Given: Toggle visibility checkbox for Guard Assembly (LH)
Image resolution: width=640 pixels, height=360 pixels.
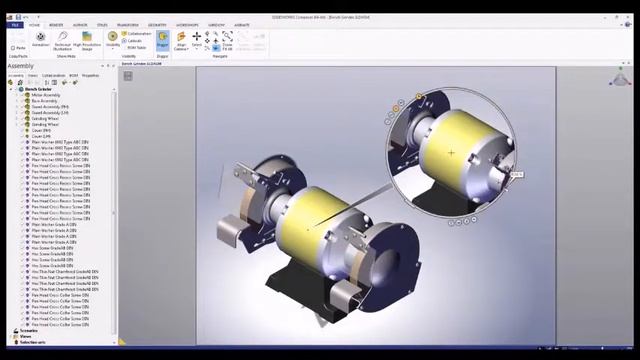Looking at the screenshot, I should point(23,113).
